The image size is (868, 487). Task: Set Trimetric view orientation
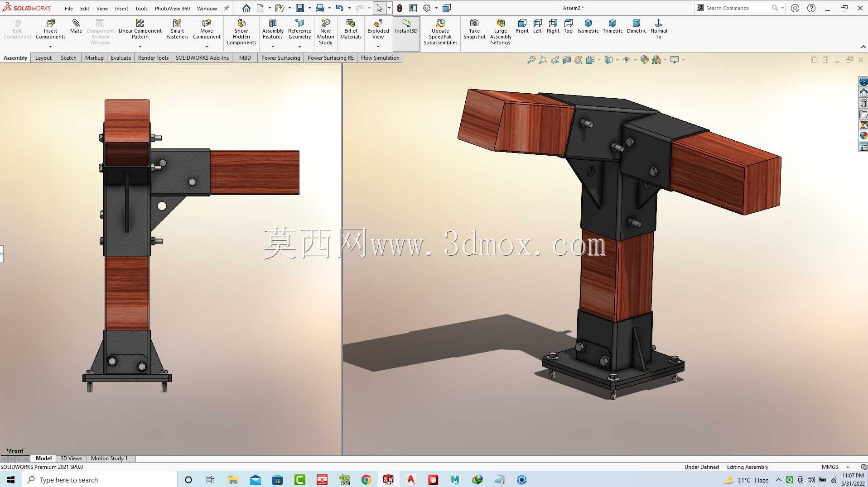click(612, 26)
